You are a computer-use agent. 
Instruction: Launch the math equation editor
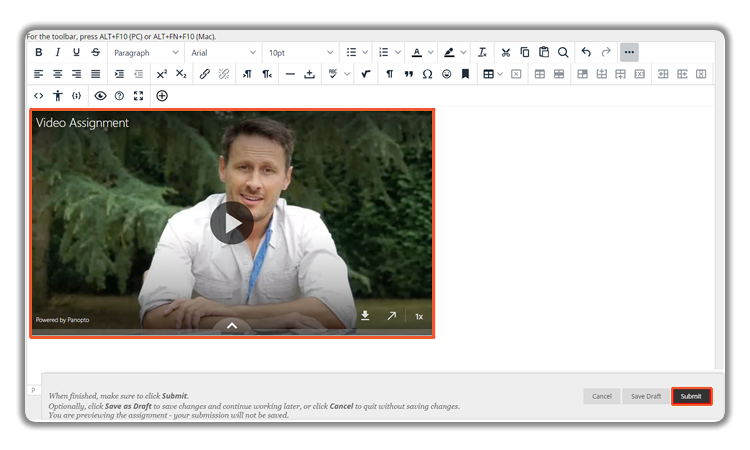coord(366,74)
